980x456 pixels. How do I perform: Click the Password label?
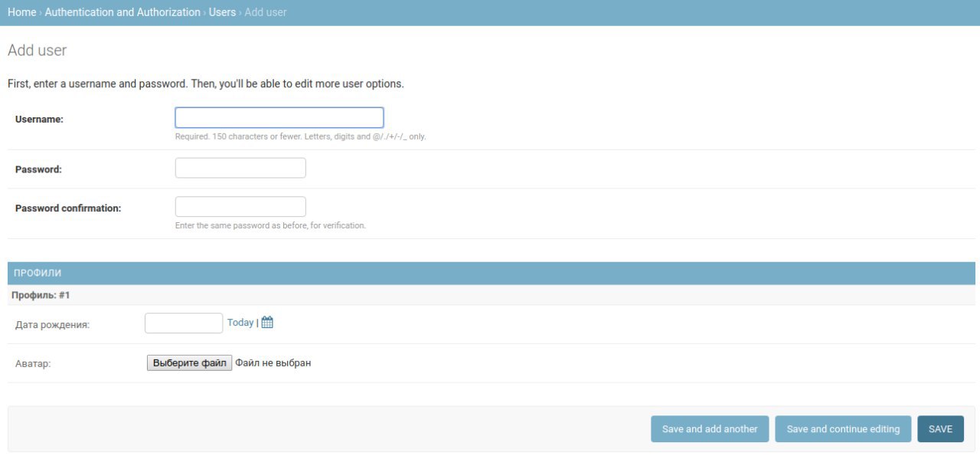click(x=38, y=169)
